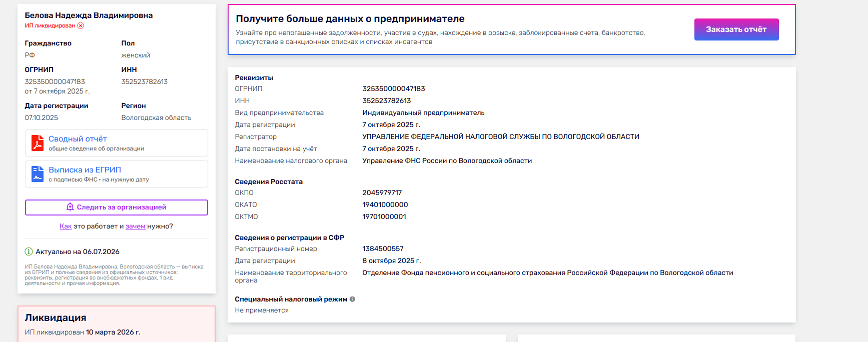Image resolution: width=868 pixels, height=342 pixels.
Task: Click the ОКПО number 2045979717
Action: point(382,192)
